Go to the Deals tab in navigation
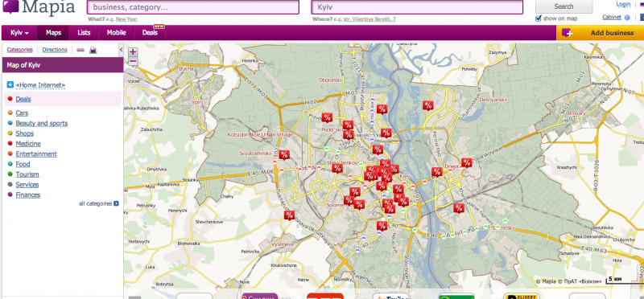This screenshot has width=644, height=299. tap(150, 33)
